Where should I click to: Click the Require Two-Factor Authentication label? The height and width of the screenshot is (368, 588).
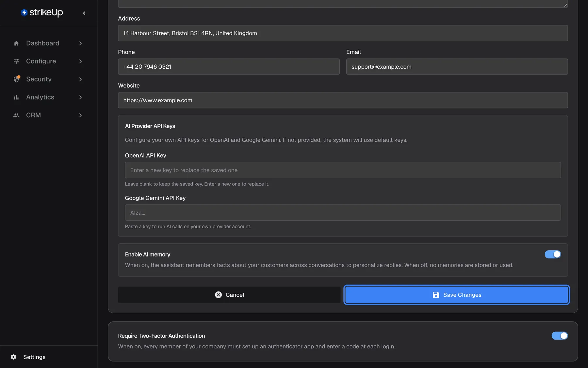(161, 336)
